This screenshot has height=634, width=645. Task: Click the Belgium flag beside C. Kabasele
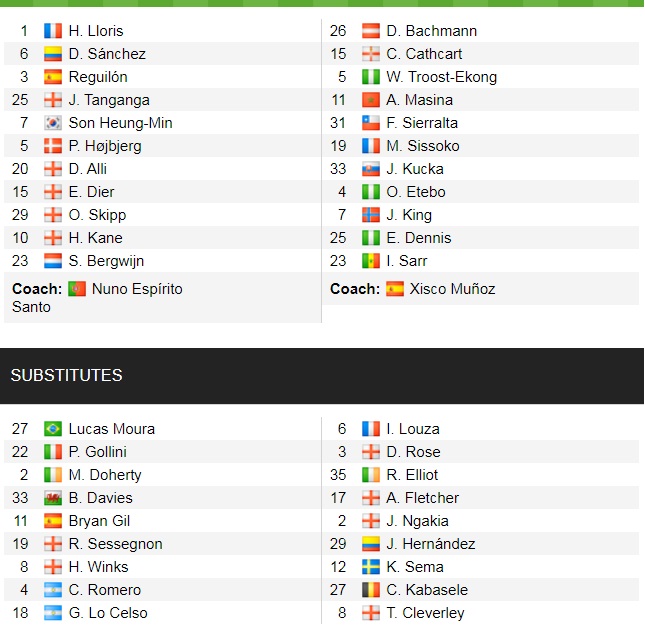tap(371, 590)
